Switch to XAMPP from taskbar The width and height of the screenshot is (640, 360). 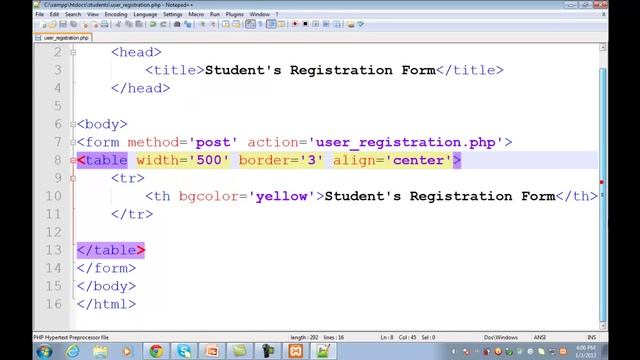pyautogui.click(x=296, y=351)
